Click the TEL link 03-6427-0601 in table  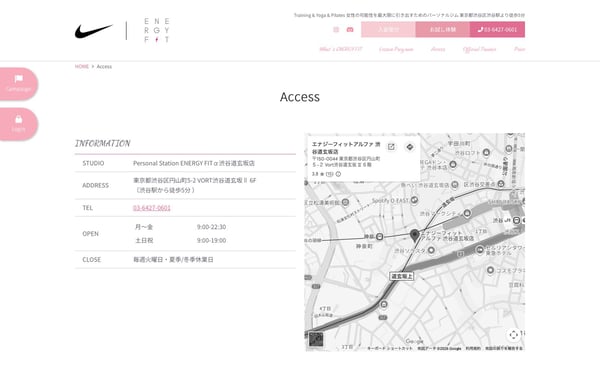pos(152,208)
